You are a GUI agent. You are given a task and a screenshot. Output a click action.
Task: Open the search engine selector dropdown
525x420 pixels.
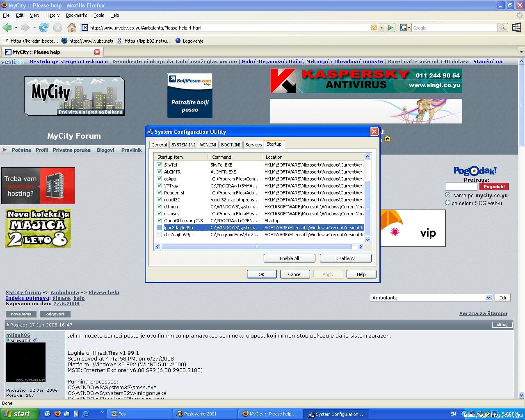pyautogui.click(x=405, y=27)
